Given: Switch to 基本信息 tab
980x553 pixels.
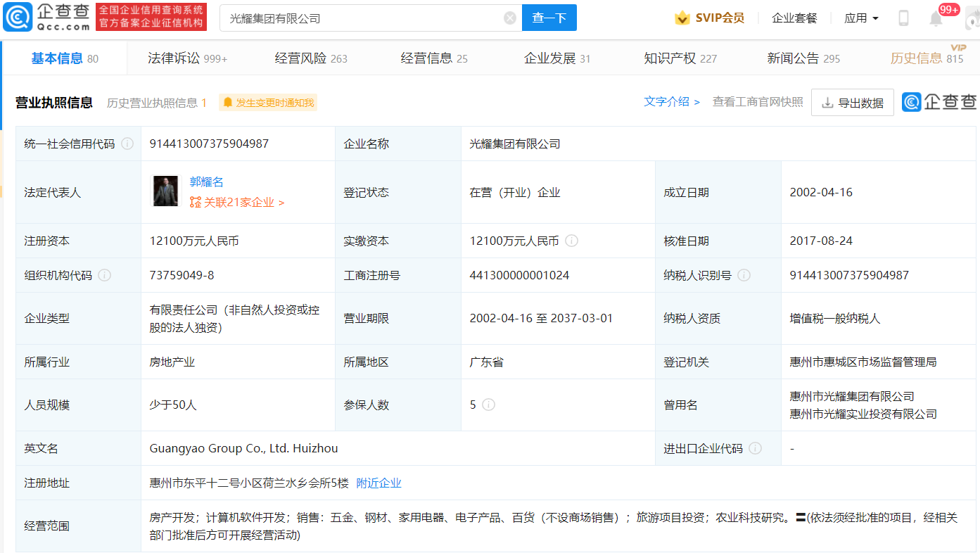Looking at the screenshot, I should click(x=65, y=58).
